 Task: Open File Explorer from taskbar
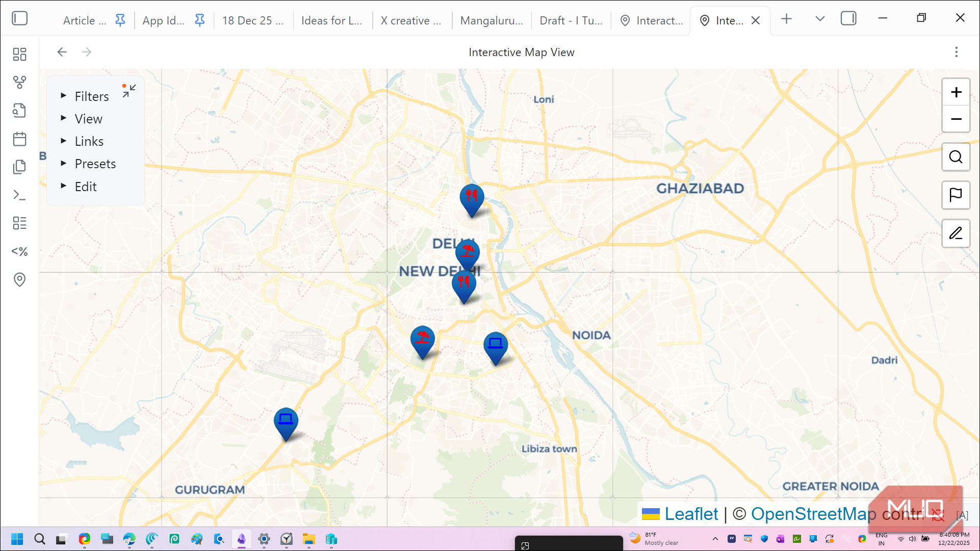(308, 539)
